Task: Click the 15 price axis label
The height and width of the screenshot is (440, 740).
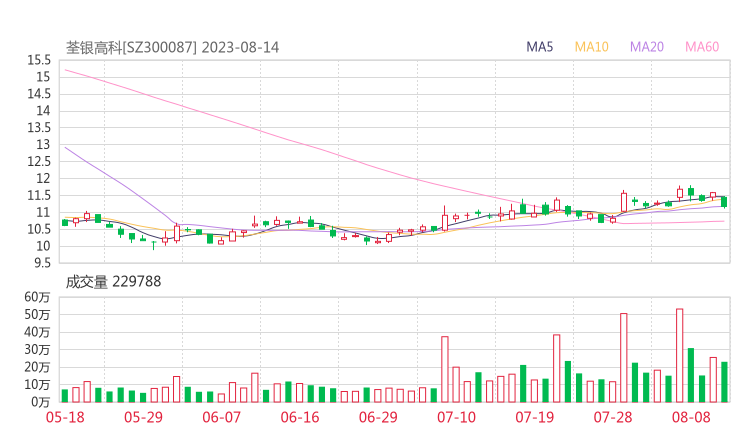Action: (x=43, y=77)
